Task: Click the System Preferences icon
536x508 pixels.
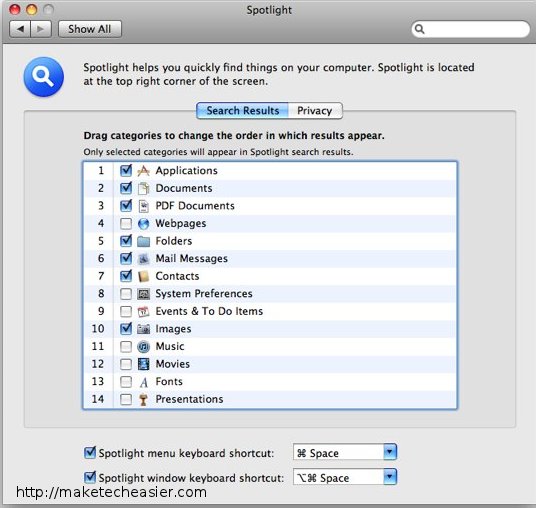Action: click(144, 294)
